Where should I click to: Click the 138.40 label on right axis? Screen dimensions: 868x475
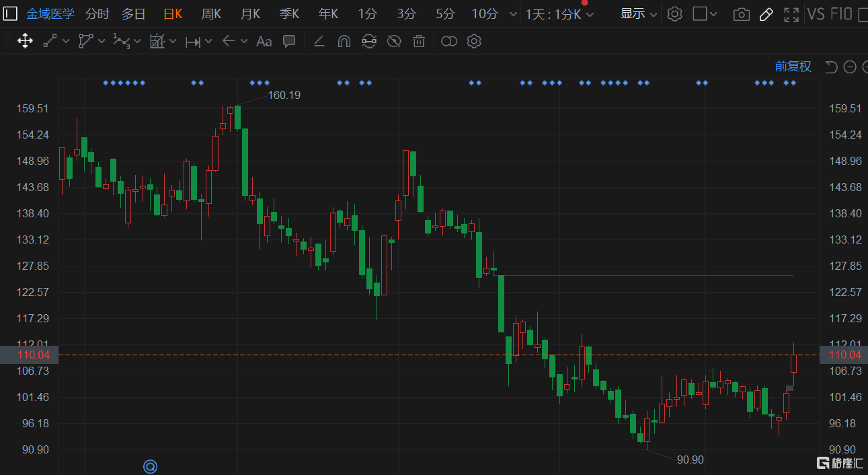click(x=845, y=213)
